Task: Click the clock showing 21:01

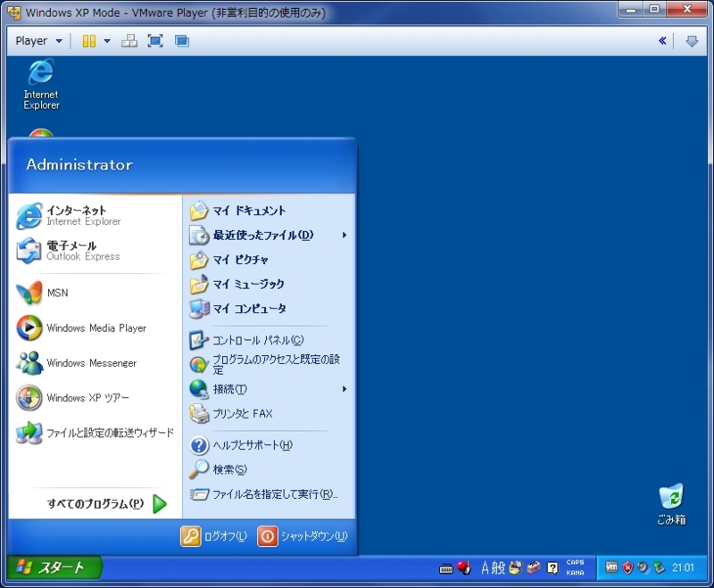Action: [683, 568]
